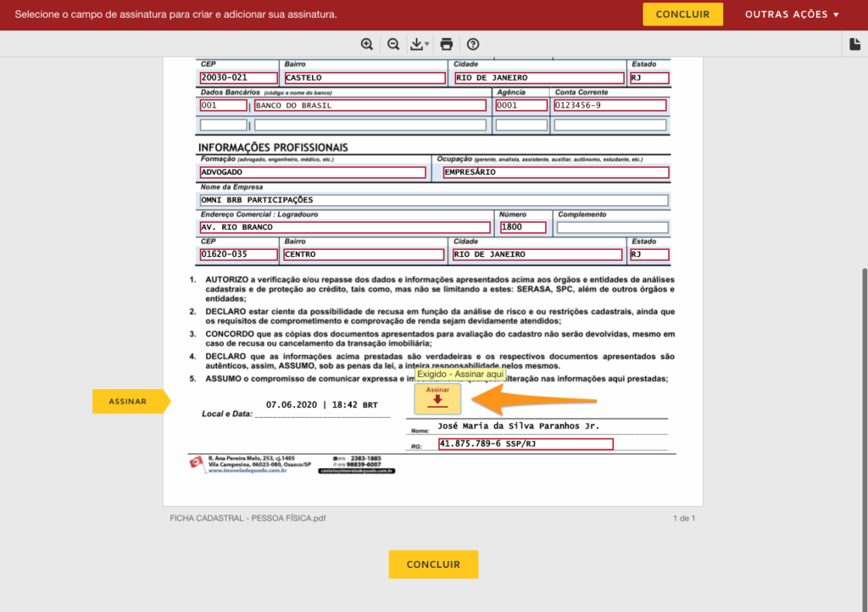
Task: Click the empty second Agência field
Action: [521, 125]
